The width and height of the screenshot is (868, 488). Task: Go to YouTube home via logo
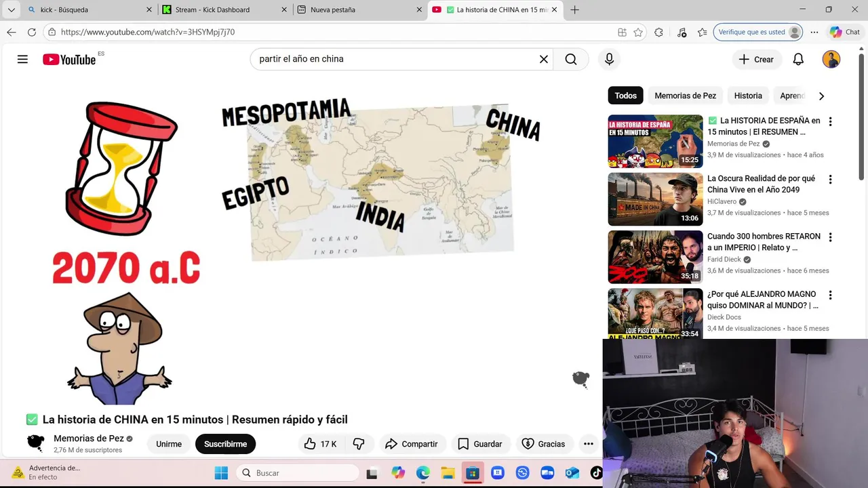[x=69, y=60]
